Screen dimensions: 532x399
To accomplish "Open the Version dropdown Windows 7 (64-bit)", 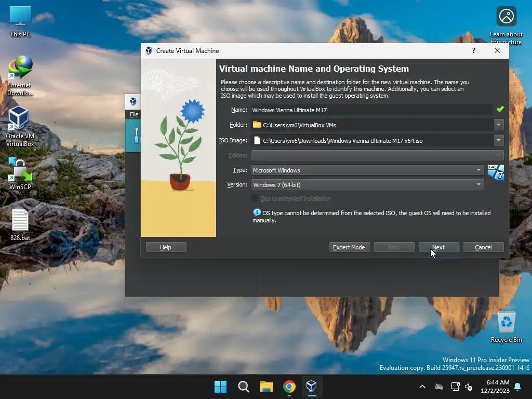I will coord(367,184).
